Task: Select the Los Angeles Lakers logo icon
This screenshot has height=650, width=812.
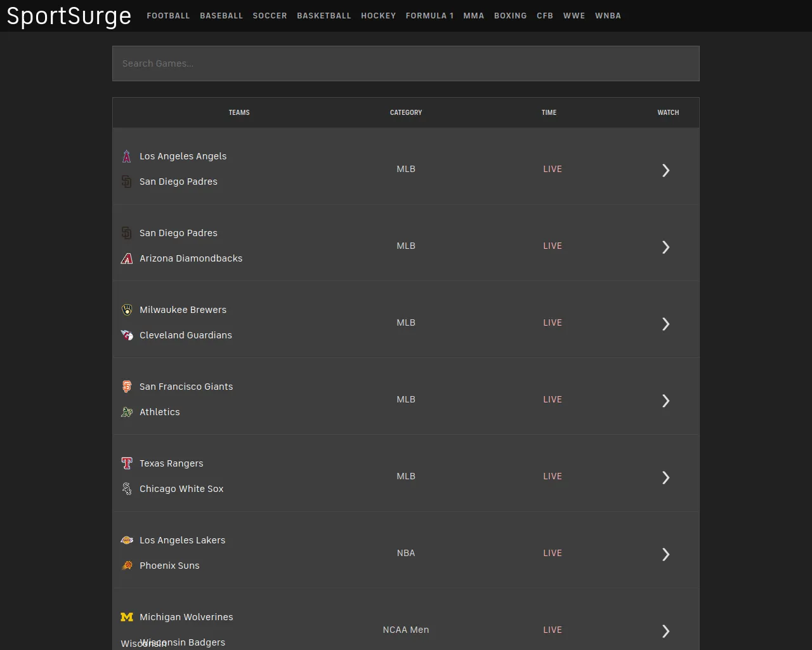Action: coord(126,540)
